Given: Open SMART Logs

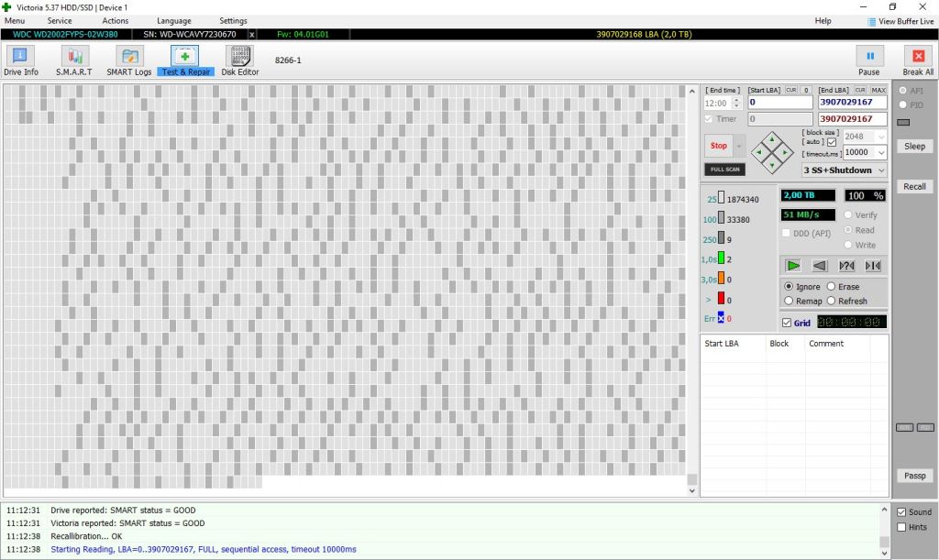Looking at the screenshot, I should coord(128,61).
